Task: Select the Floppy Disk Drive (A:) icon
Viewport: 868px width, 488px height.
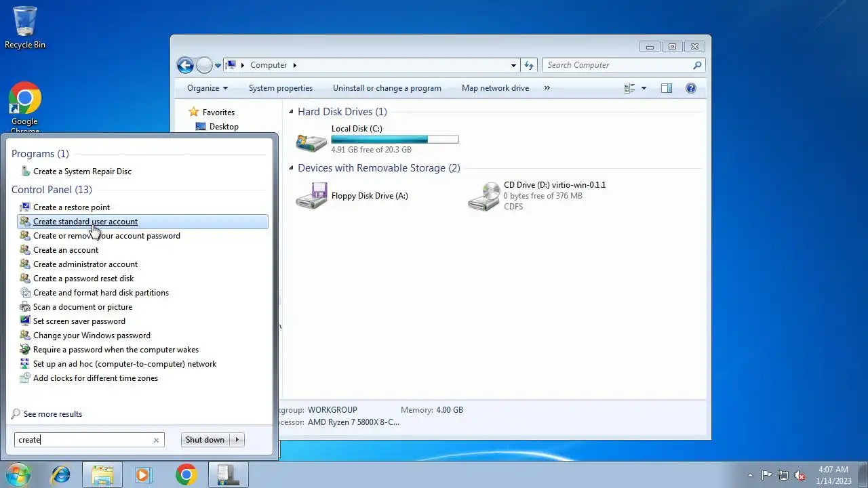Action: point(311,196)
